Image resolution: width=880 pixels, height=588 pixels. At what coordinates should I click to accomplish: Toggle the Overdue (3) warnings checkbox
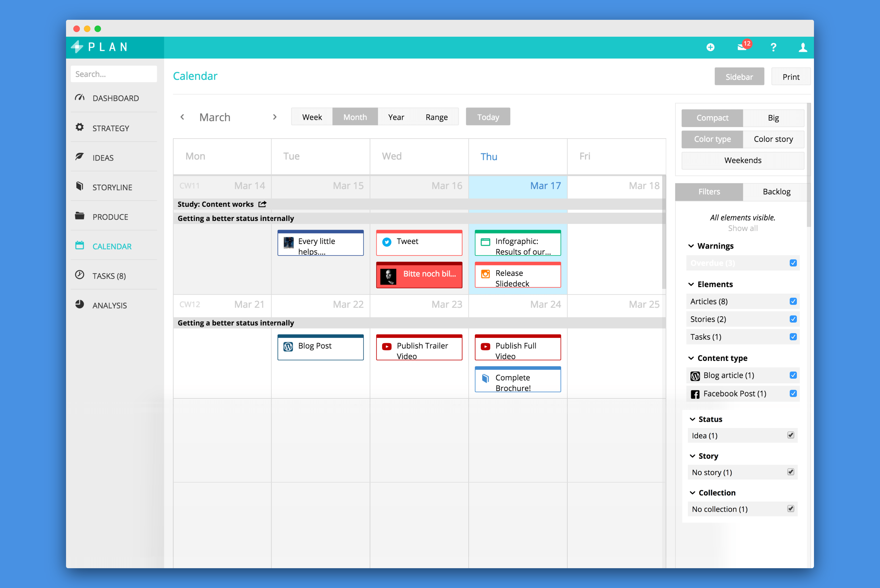(793, 263)
